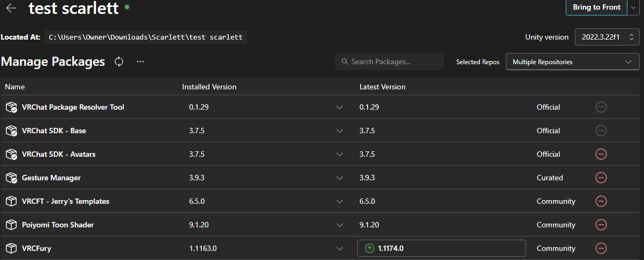Click the Bring to Front button

pyautogui.click(x=596, y=7)
